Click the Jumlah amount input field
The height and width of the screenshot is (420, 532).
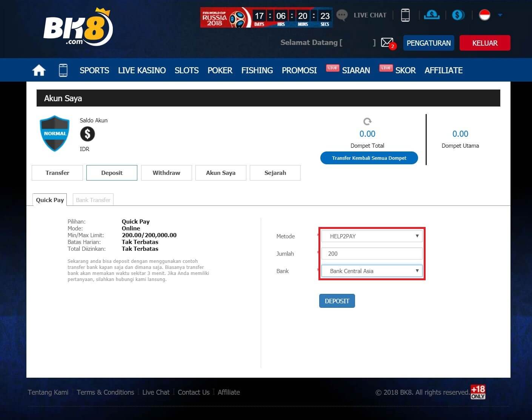click(x=371, y=253)
